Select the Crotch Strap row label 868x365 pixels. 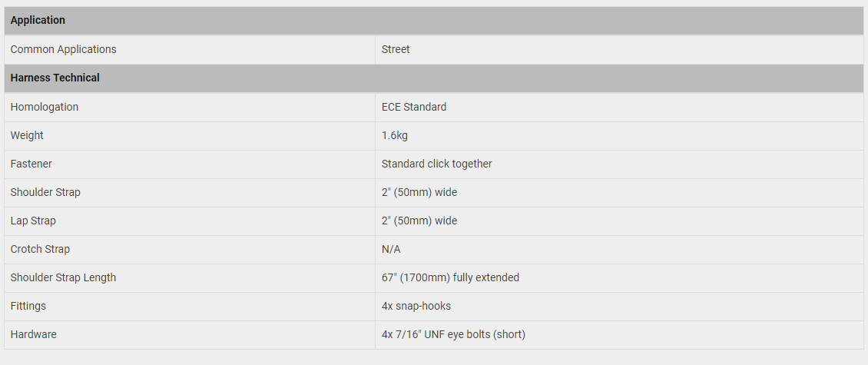pos(41,249)
